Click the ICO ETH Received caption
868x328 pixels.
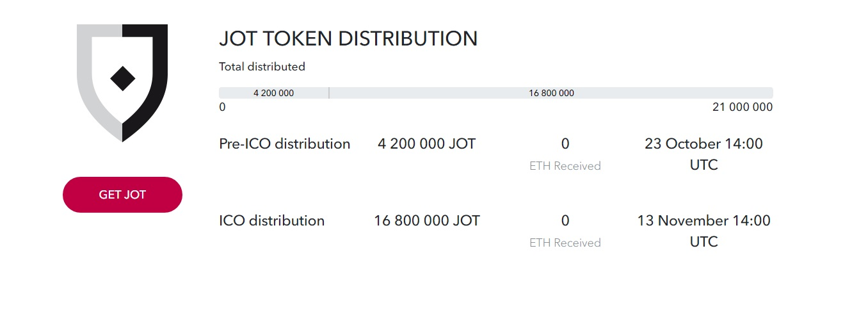(x=565, y=243)
